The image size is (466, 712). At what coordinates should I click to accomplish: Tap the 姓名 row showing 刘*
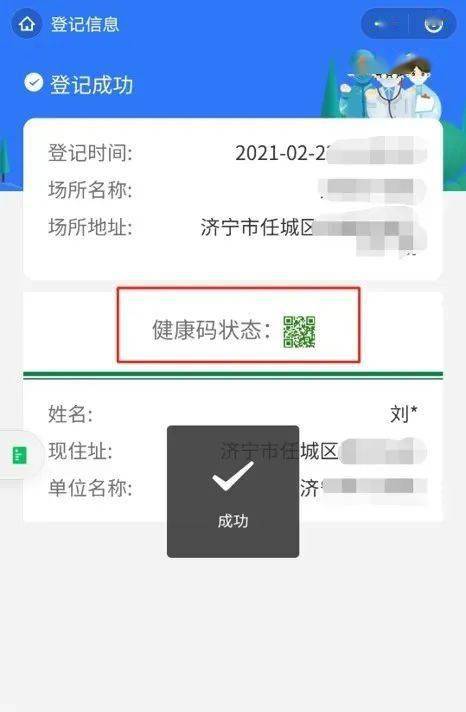233,414
